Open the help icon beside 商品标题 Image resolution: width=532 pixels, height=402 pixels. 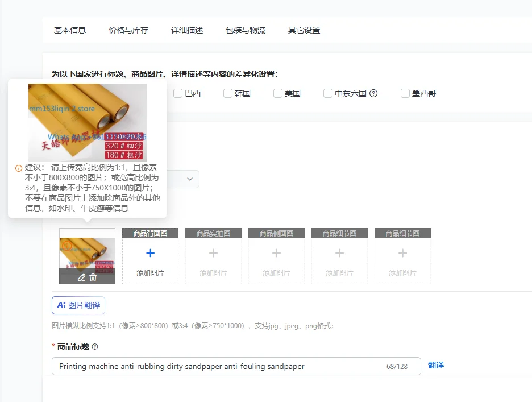point(95,347)
